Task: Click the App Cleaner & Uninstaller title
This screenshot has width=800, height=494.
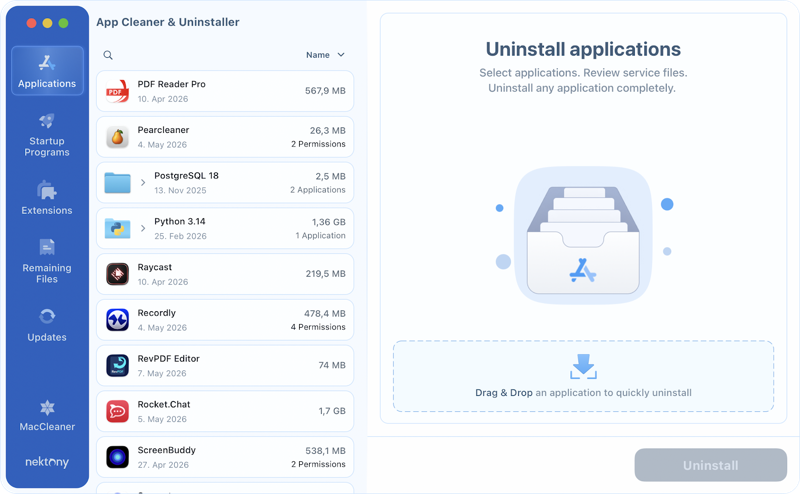Action: click(168, 22)
